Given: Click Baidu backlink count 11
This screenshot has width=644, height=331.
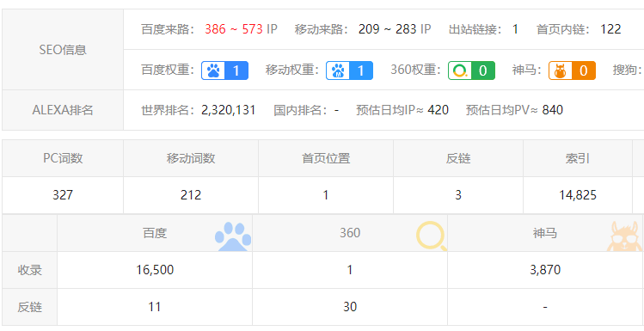Looking at the screenshot, I should tap(155, 307).
